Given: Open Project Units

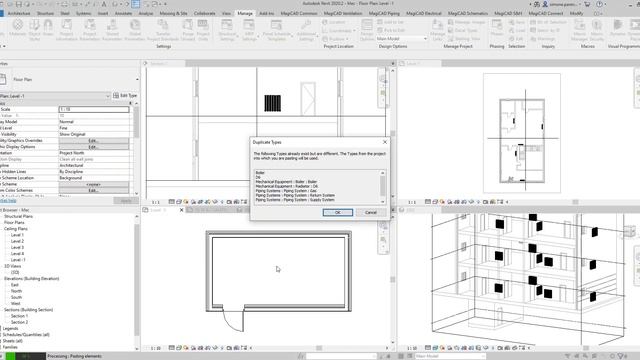Looking at the screenshot, I should [x=203, y=29].
